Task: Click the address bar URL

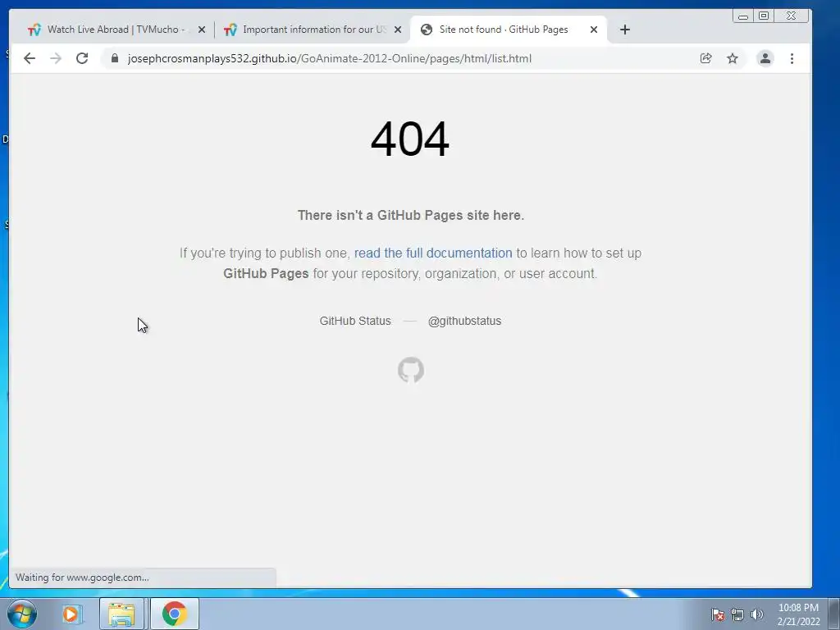Action: click(330, 58)
